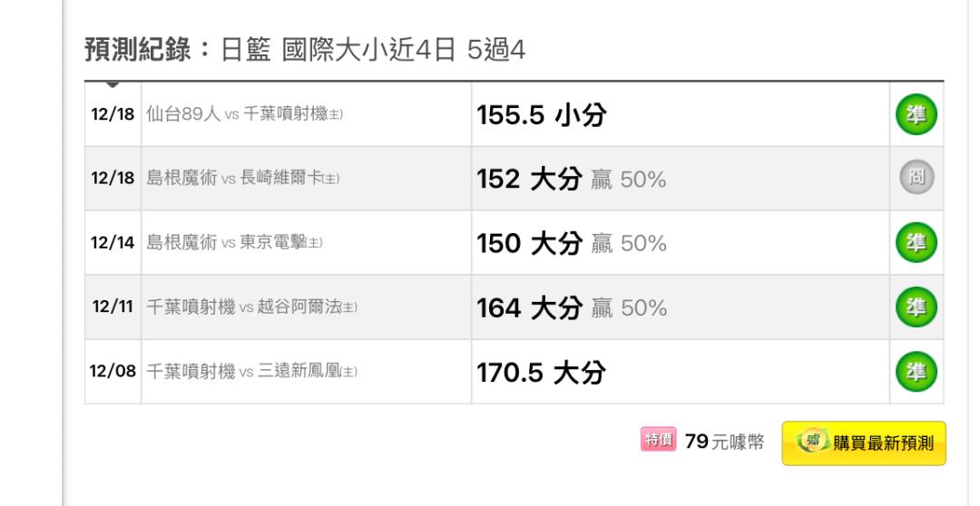Open the 仙台89人 vs 千葉噴射機 matchup
This screenshot has width=980, height=506.
[x=244, y=114]
